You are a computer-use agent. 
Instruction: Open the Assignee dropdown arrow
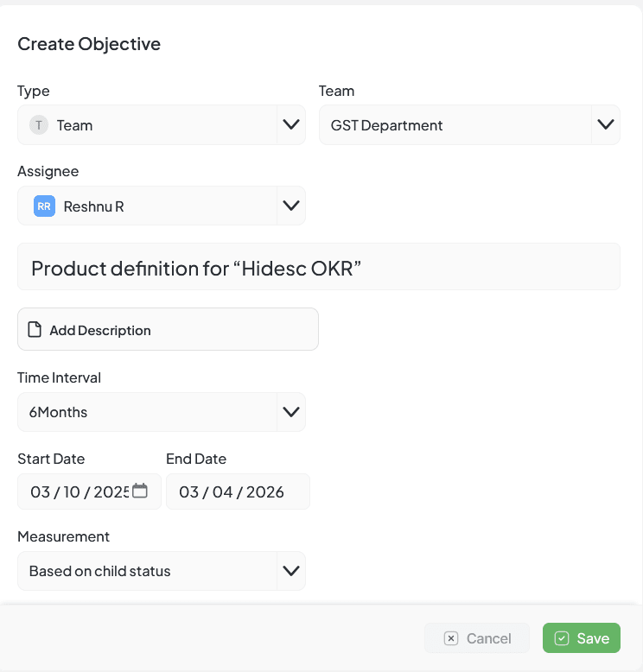(x=291, y=206)
